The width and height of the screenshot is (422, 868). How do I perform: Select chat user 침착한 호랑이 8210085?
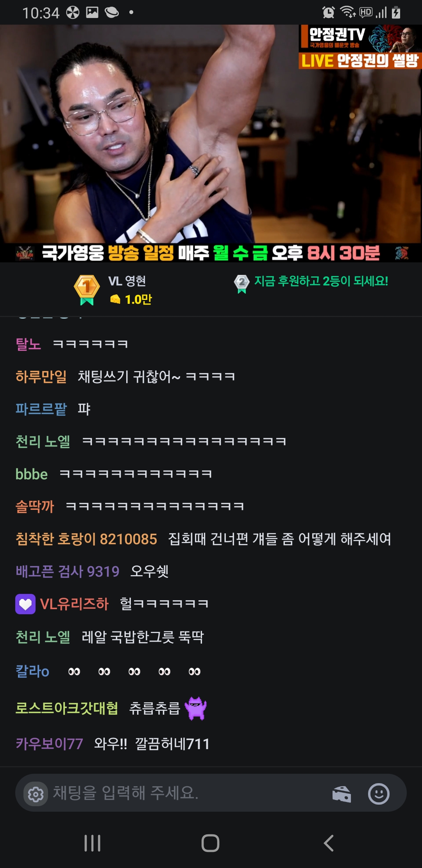(x=86, y=539)
